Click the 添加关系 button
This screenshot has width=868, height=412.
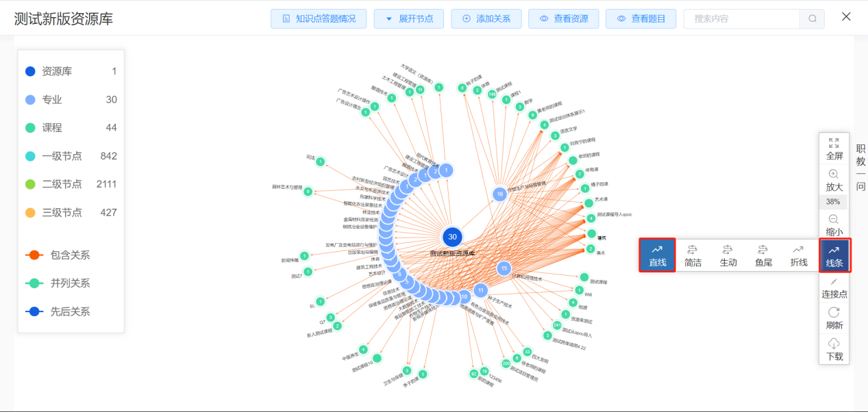(486, 19)
